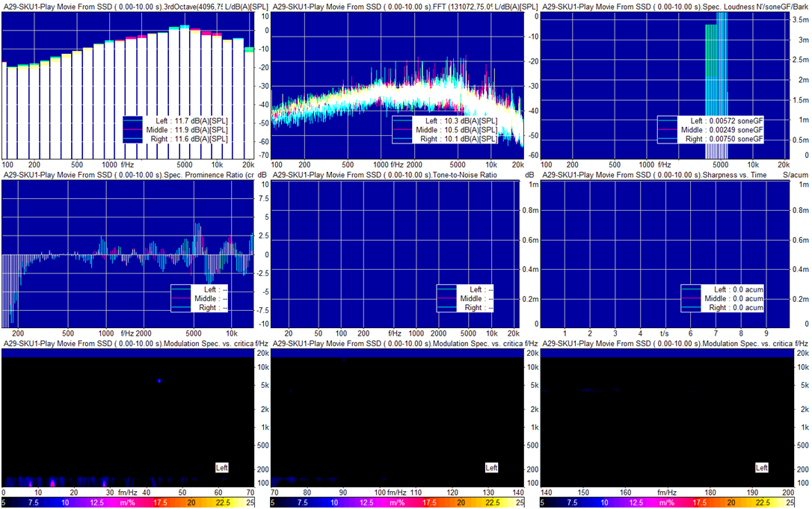
Task: Click the Spec. Prominence Ratio chart title
Action: [x=129, y=175]
